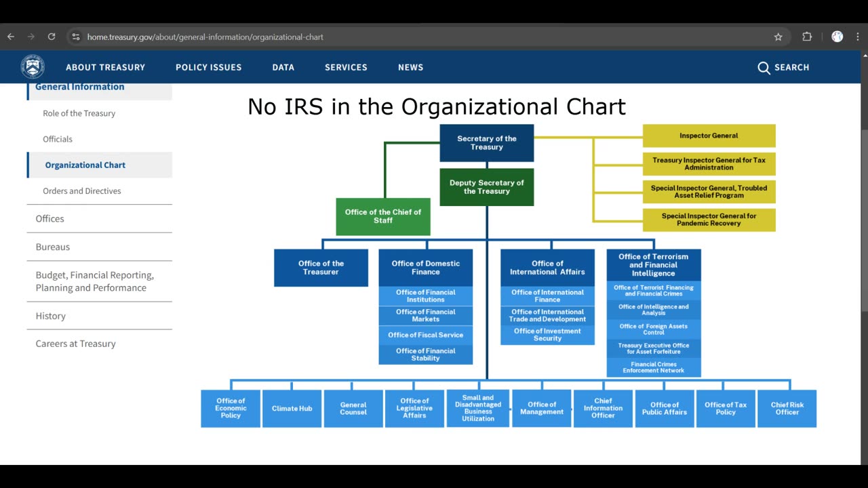Open Orders and Directives link
Screen dimensions: 868x488
[82, 190]
